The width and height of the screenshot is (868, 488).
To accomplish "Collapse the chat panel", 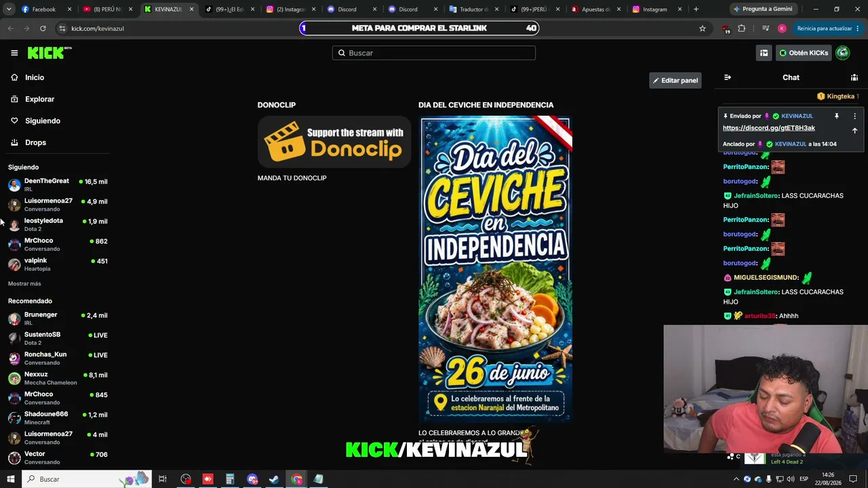I will click(728, 77).
